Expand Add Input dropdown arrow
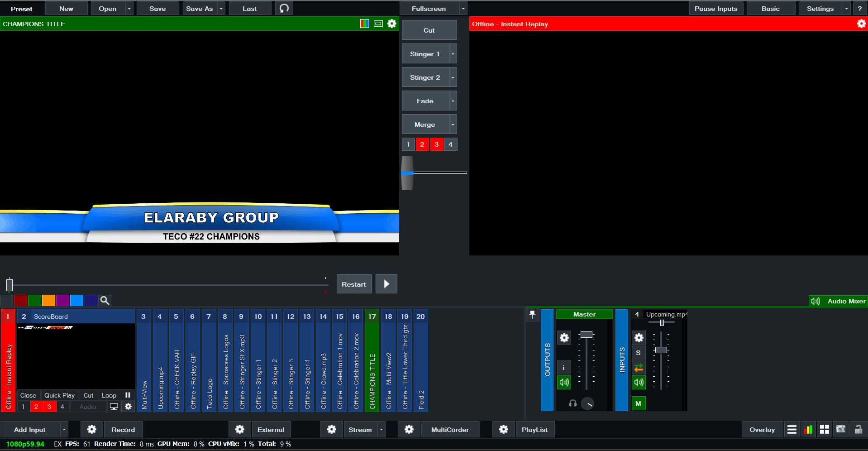Viewport: 868px width, 451px height. click(64, 429)
